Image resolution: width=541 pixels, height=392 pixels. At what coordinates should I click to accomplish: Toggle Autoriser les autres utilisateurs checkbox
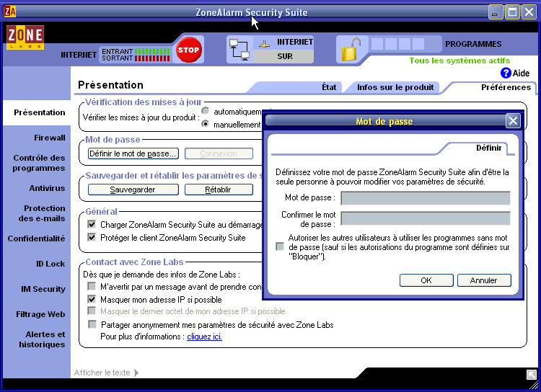(280, 246)
